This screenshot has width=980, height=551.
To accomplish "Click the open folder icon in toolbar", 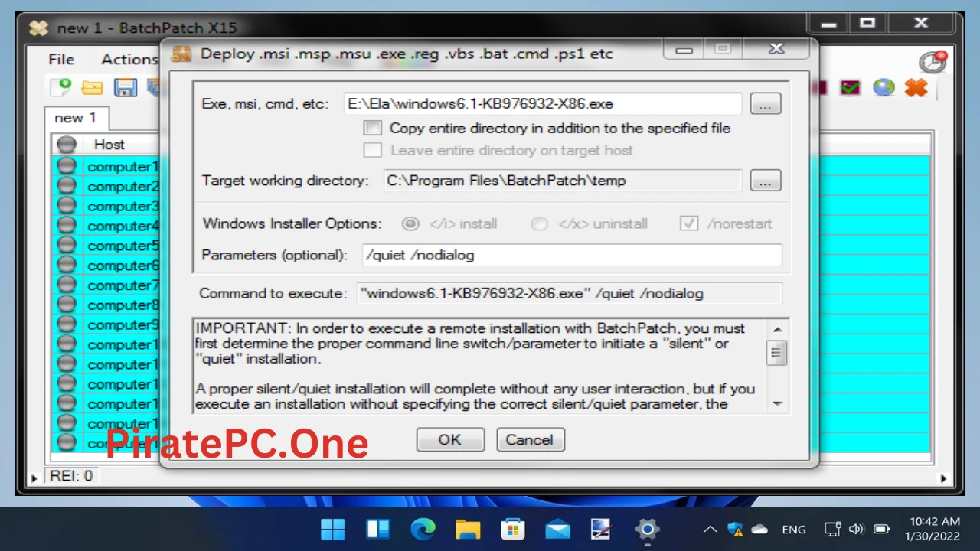I will coord(93,87).
